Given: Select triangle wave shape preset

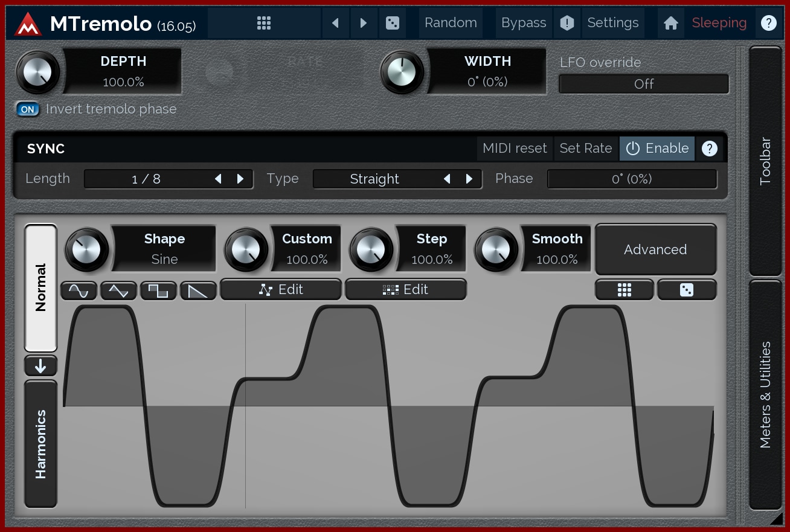Looking at the screenshot, I should 118,291.
